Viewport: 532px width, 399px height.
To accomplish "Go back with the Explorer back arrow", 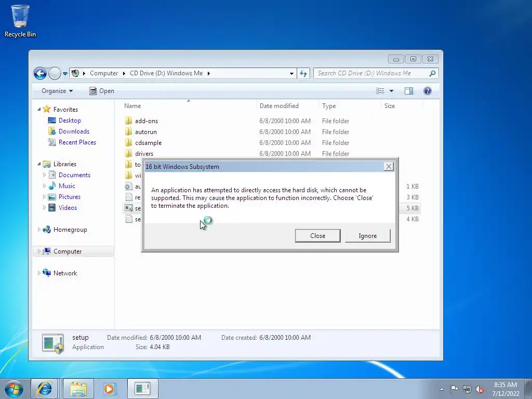I will point(40,73).
